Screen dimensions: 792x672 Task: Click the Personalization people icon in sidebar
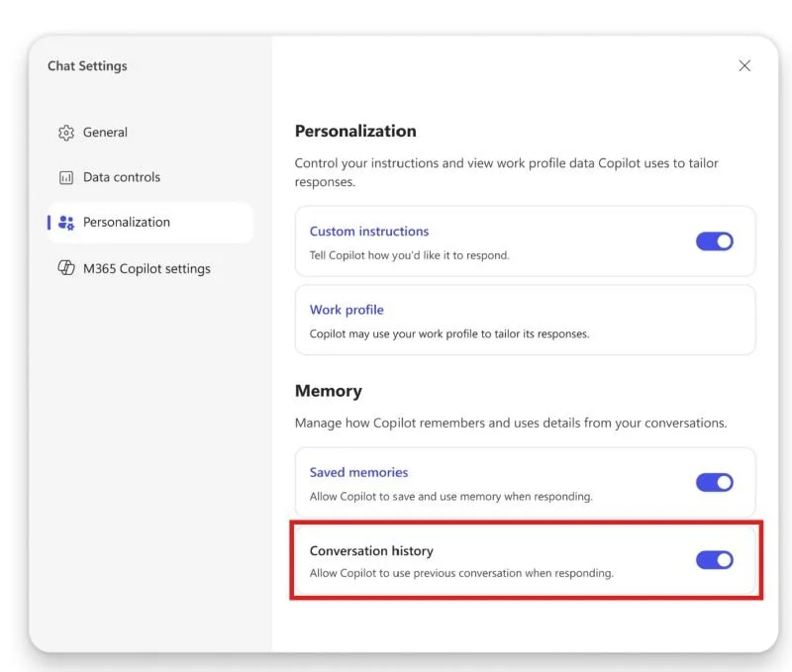click(x=66, y=223)
